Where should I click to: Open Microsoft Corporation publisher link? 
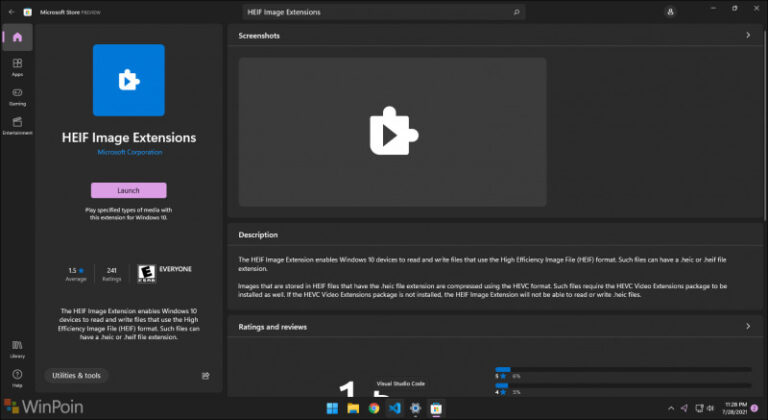(x=129, y=152)
